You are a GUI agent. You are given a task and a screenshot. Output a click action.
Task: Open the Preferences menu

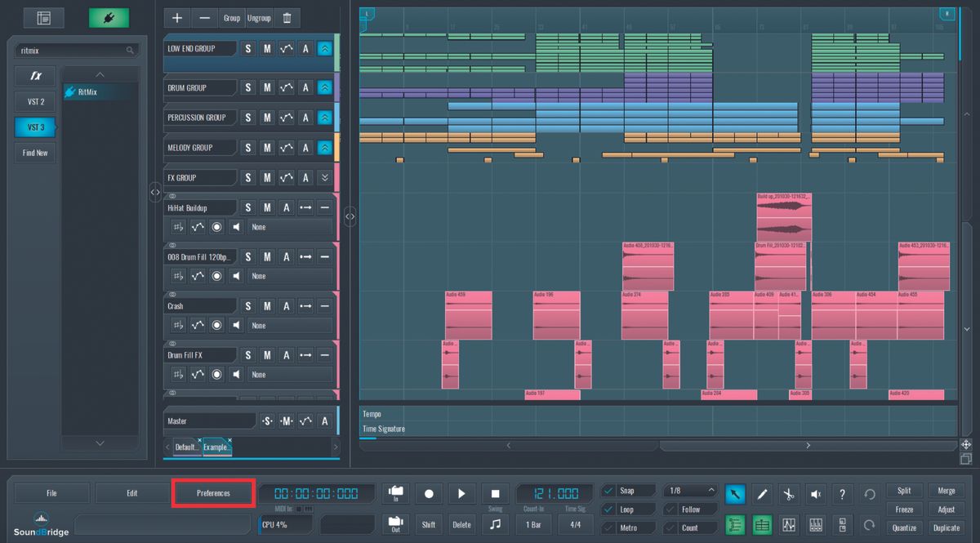pos(213,492)
